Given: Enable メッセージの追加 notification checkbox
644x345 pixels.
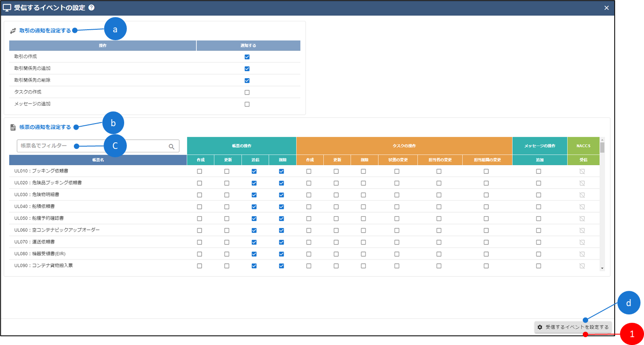Looking at the screenshot, I should point(247,104).
